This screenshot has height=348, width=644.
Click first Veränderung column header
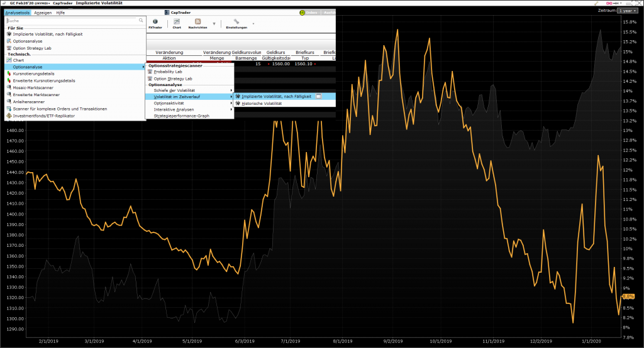pos(169,53)
